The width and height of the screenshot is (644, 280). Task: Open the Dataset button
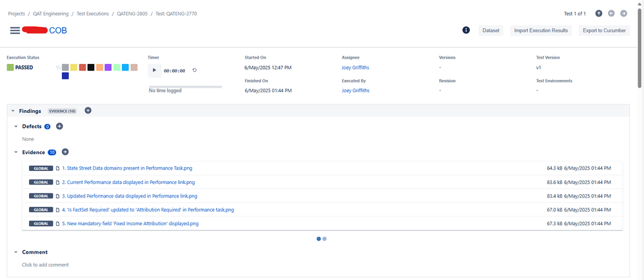coord(491,30)
